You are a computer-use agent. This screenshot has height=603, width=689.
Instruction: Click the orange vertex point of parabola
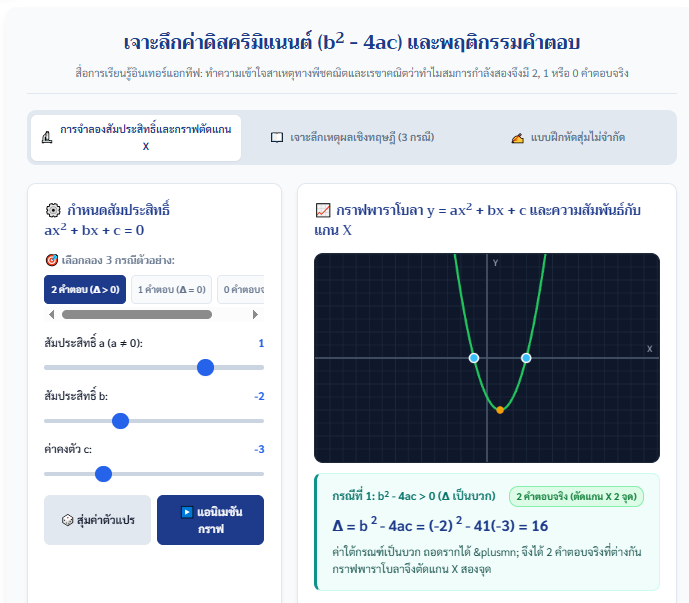click(x=500, y=410)
